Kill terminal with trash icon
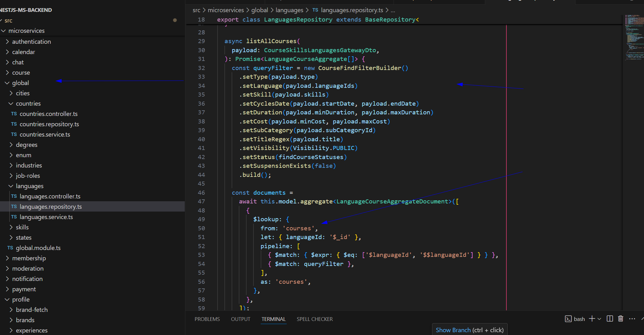The image size is (644, 335). click(x=621, y=319)
